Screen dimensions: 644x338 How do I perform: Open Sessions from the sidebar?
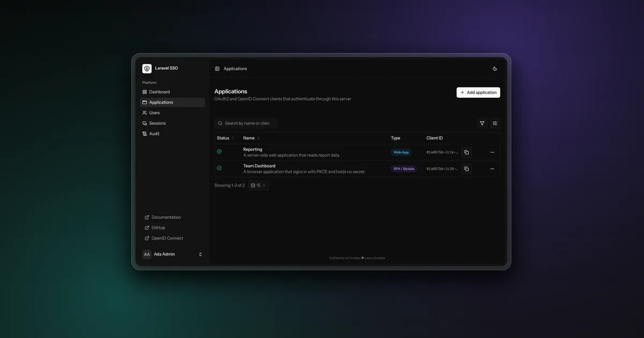[172, 123]
